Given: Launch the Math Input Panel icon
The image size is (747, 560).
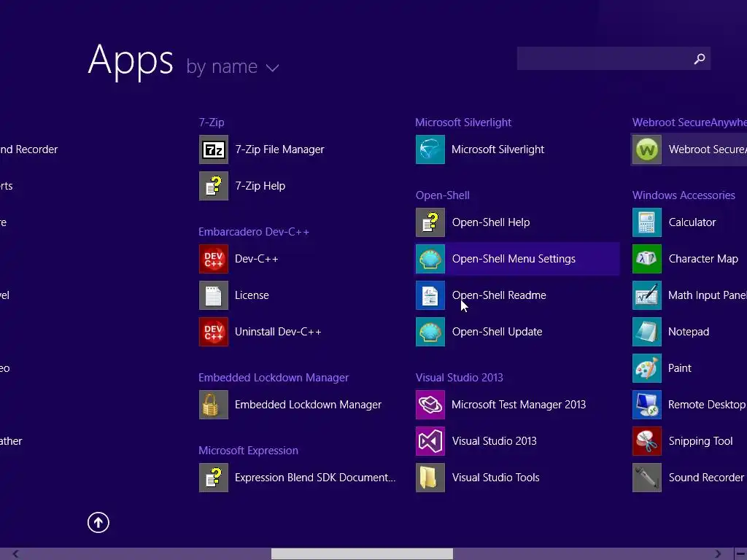Looking at the screenshot, I should 647,295.
